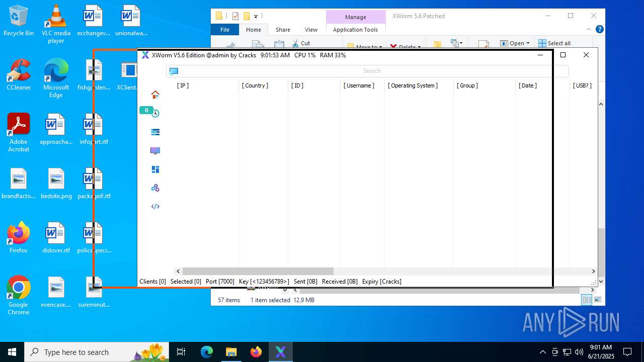Select the dashboard tiles icon in XWorm sidebar
Image resolution: width=644 pixels, height=362 pixels.
155,169
